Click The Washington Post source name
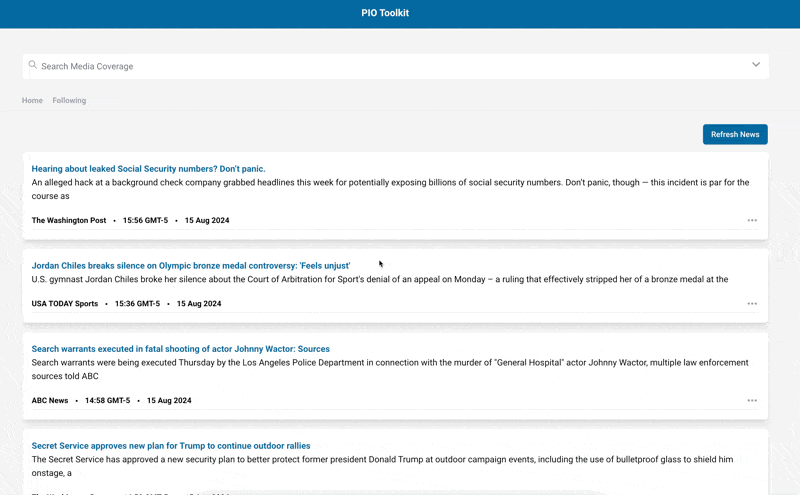The image size is (800, 495). (x=68, y=220)
